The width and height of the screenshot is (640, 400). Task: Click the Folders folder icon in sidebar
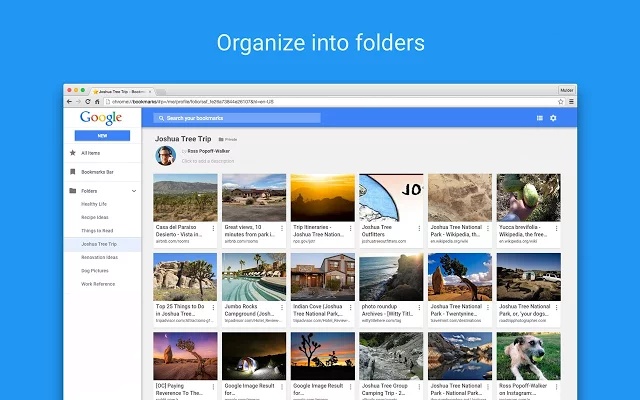click(73, 191)
